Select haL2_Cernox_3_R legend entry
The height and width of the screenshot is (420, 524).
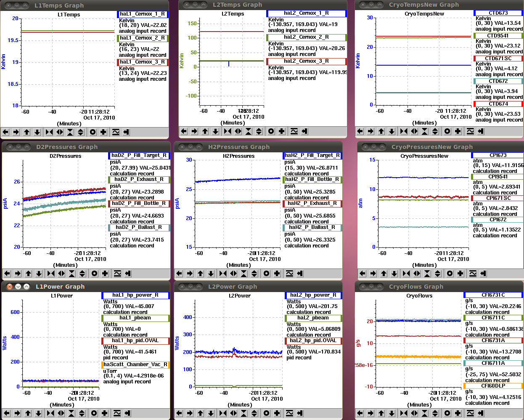(307, 61)
